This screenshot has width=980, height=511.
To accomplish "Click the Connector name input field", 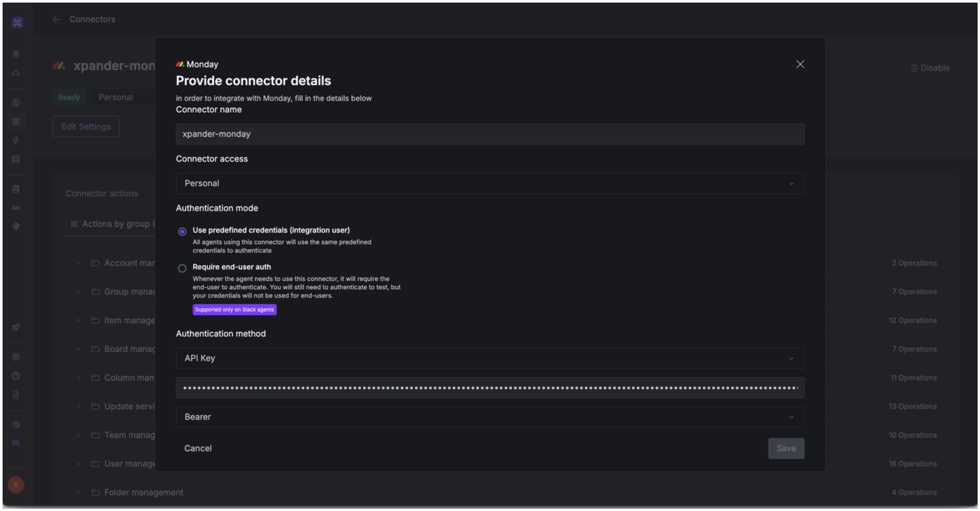I will click(x=490, y=134).
